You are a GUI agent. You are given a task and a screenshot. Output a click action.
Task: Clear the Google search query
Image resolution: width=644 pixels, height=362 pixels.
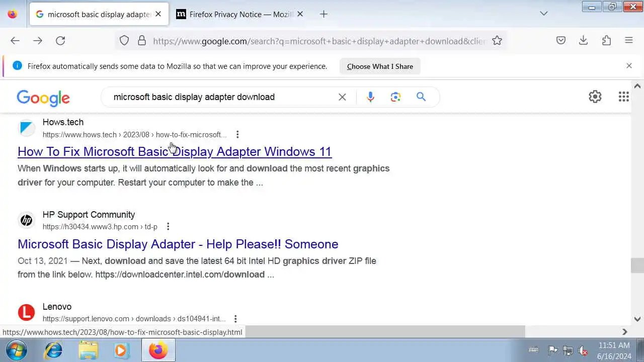(342, 97)
